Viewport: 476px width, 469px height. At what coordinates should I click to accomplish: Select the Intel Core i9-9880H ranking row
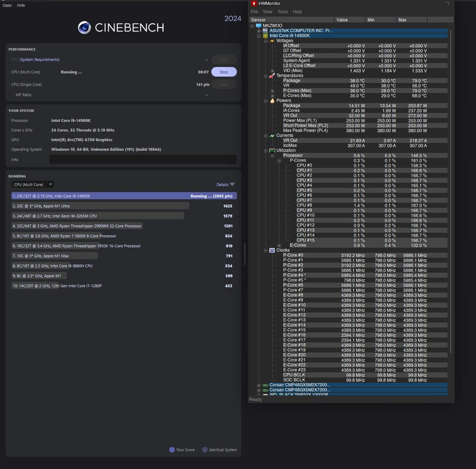(124, 266)
